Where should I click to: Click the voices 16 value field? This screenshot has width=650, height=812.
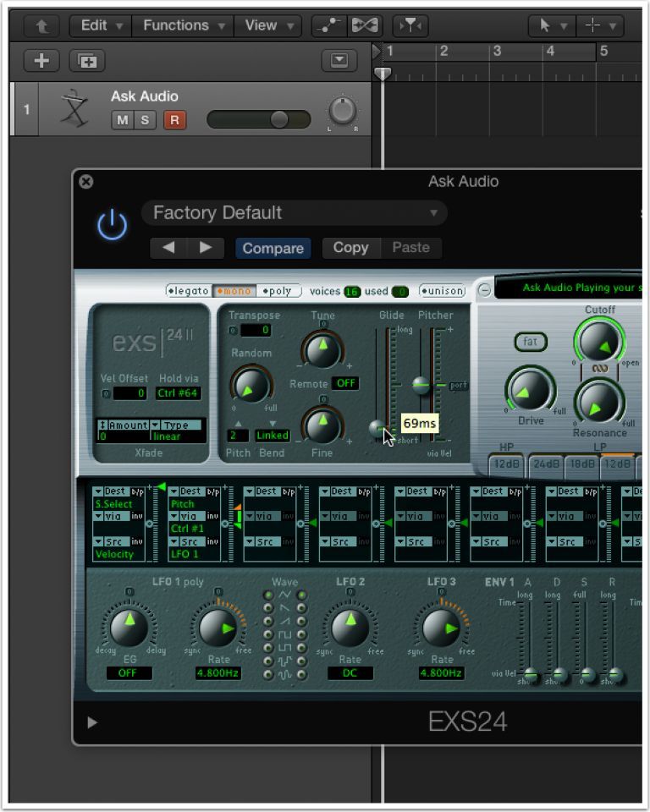(352, 292)
